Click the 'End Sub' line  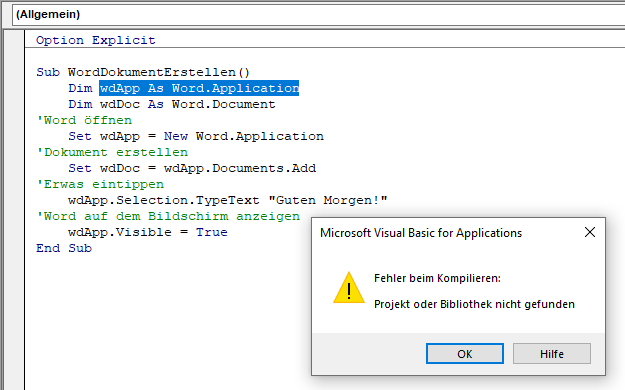(x=64, y=248)
